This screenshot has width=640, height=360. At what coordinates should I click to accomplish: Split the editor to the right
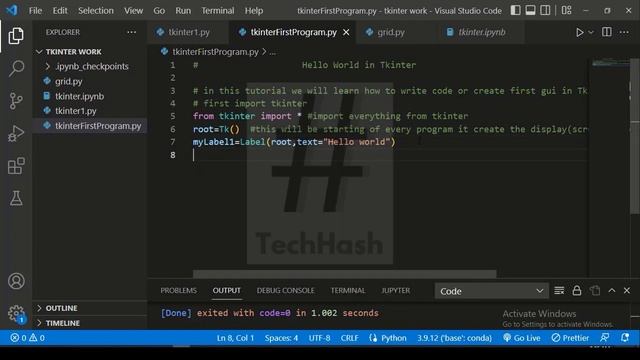(x=607, y=32)
